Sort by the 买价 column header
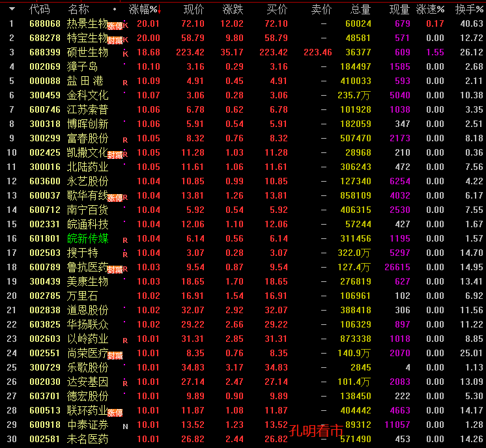 point(277,10)
